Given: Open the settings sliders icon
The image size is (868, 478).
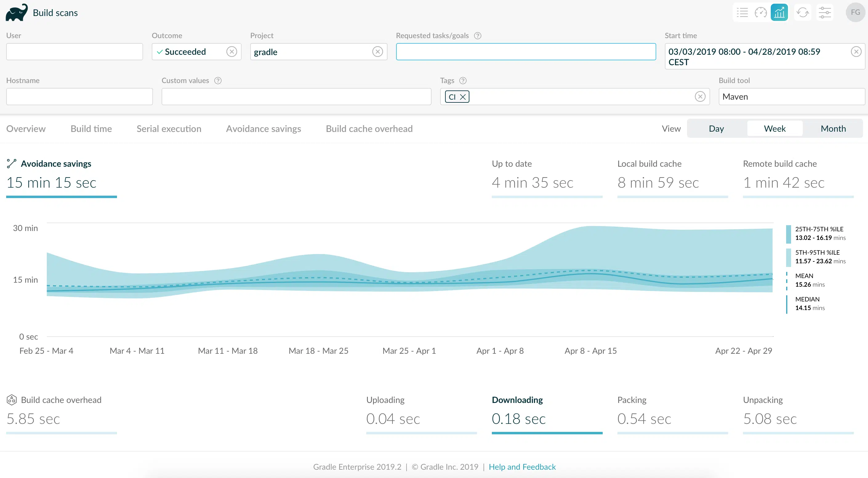Looking at the screenshot, I should point(825,13).
